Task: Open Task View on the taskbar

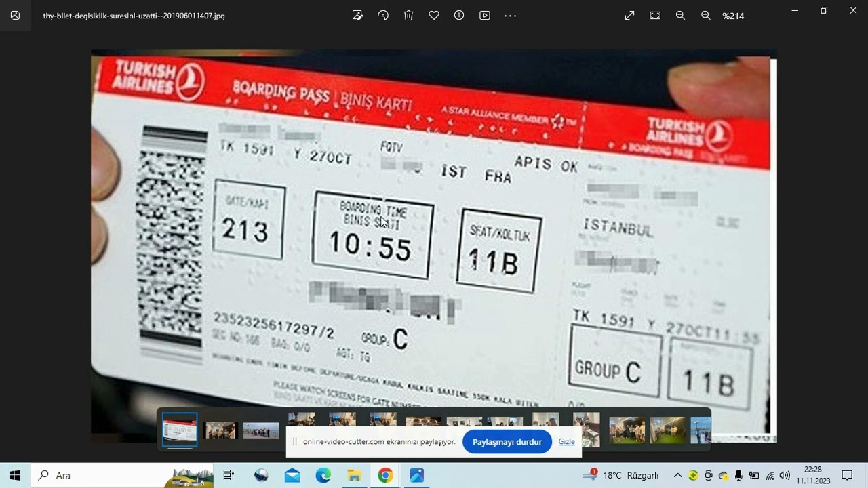Action: pos(229,475)
